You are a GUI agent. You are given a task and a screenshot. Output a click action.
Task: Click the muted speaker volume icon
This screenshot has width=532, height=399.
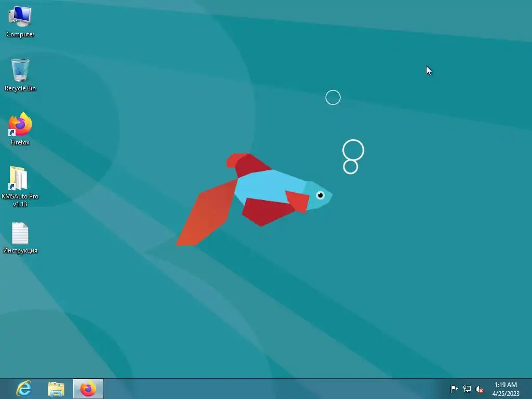(480, 389)
